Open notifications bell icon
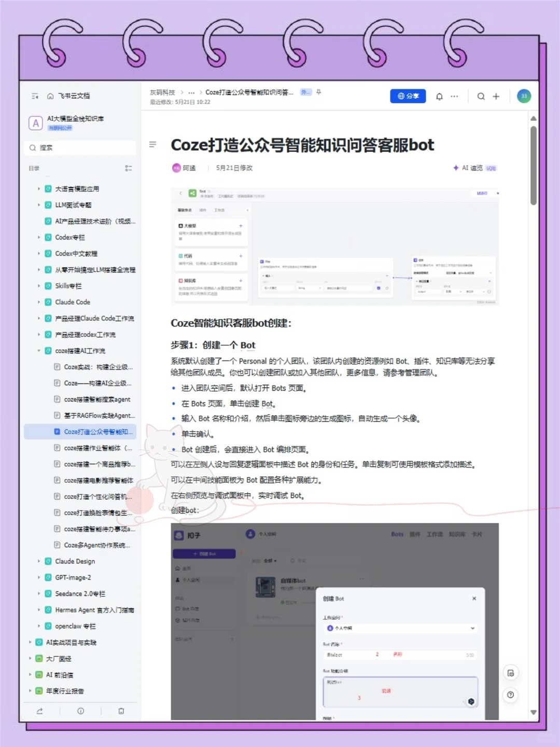Screen dimensions: 560x747 pos(439,96)
